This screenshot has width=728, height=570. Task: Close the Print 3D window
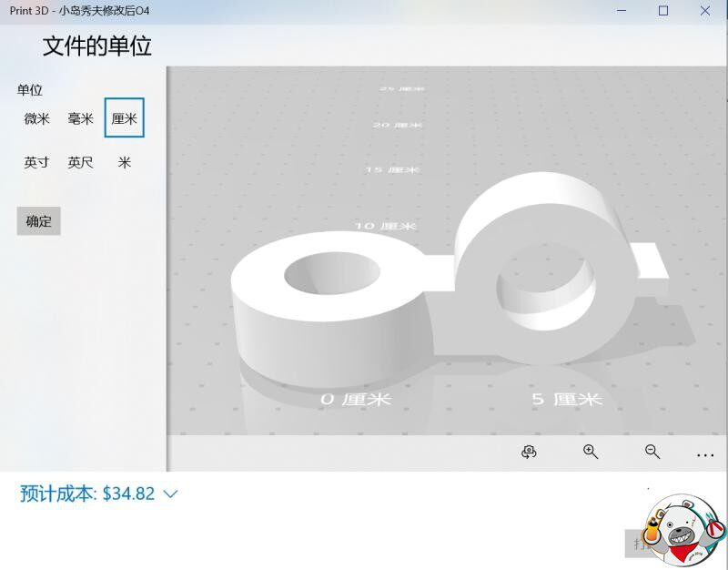(704, 11)
